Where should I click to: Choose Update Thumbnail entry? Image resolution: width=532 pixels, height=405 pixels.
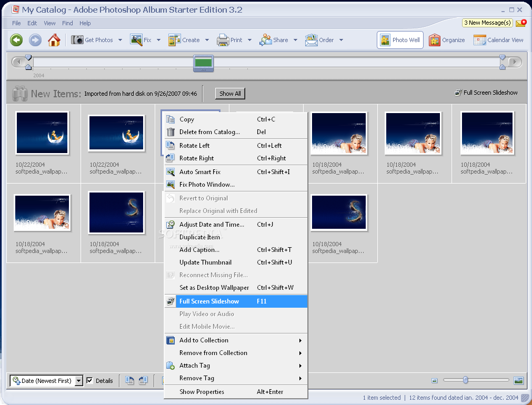click(x=236, y=262)
